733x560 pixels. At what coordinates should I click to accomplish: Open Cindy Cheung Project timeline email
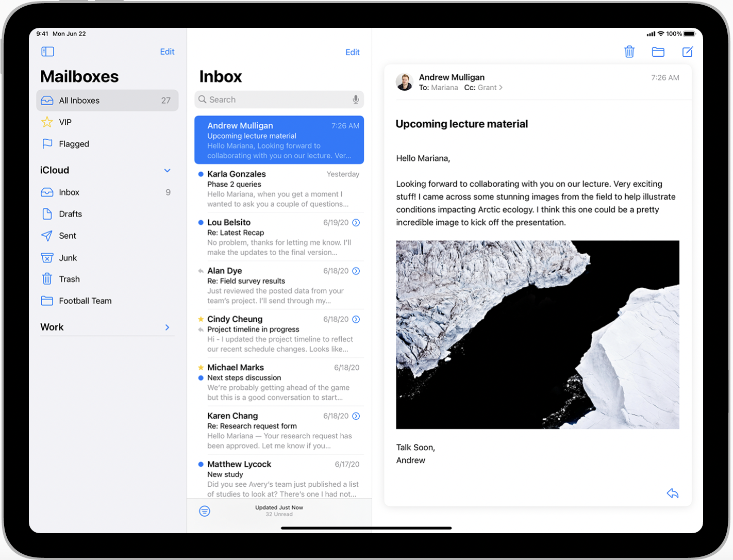coord(279,334)
